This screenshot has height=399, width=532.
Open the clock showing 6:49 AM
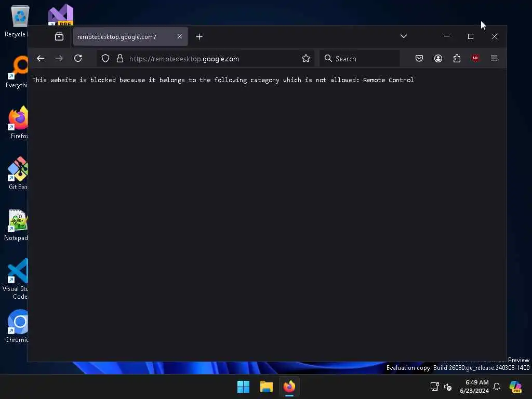(x=474, y=387)
